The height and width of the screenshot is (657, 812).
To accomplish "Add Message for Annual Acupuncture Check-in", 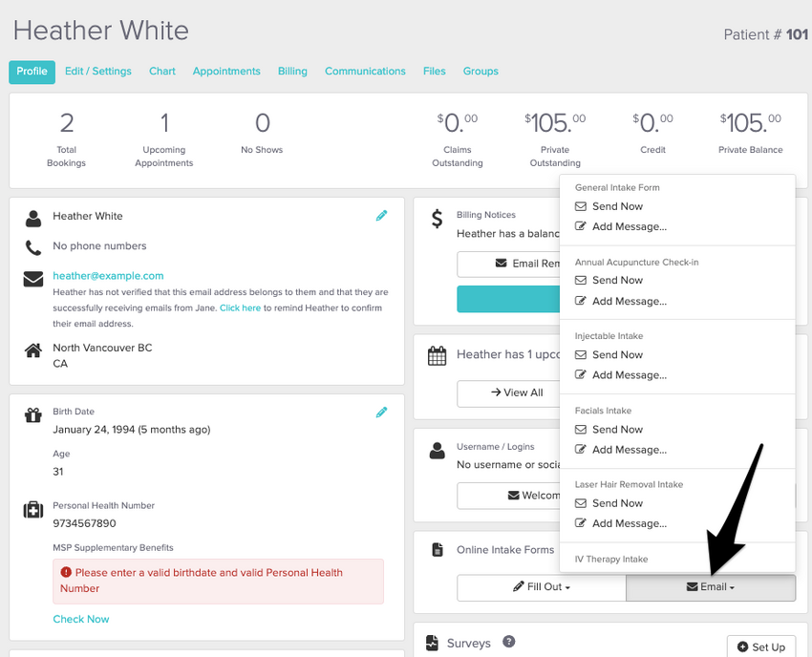I will pyautogui.click(x=621, y=301).
